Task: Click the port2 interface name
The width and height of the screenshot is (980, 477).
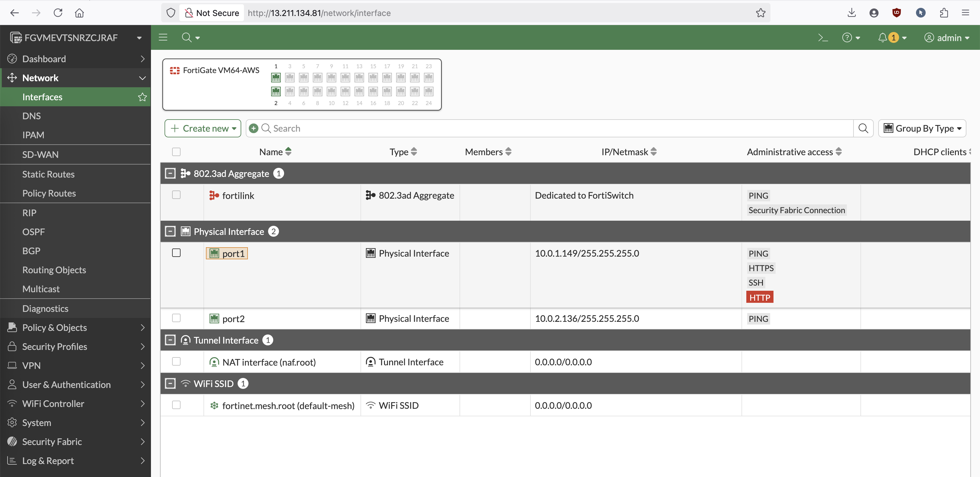Action: (233, 319)
